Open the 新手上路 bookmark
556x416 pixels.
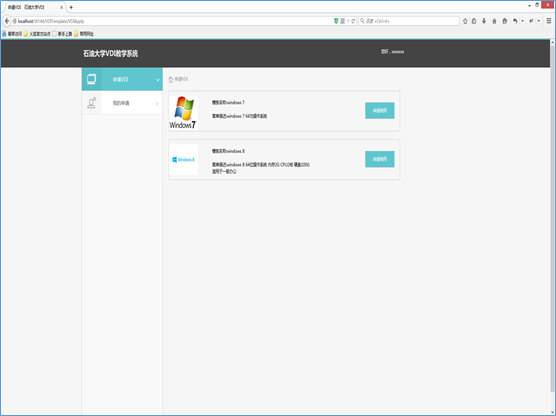click(62, 34)
